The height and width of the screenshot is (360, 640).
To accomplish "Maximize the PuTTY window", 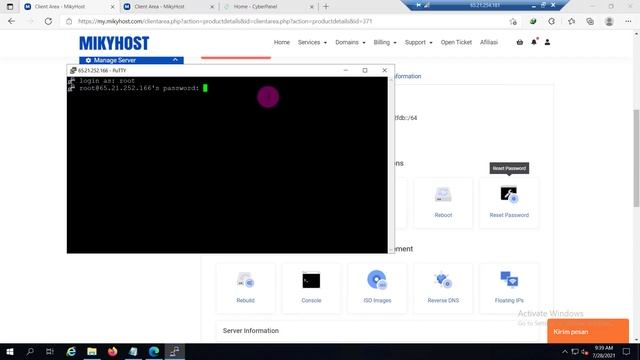I will [365, 70].
